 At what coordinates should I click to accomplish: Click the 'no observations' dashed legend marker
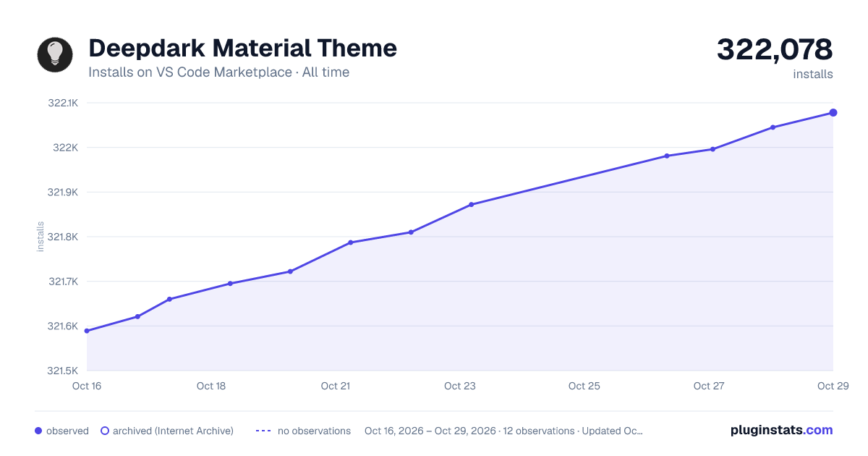click(263, 431)
